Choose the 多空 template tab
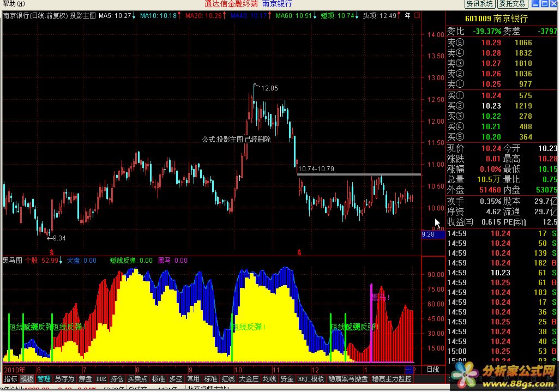The width and height of the screenshot is (560, 392). (x=176, y=379)
